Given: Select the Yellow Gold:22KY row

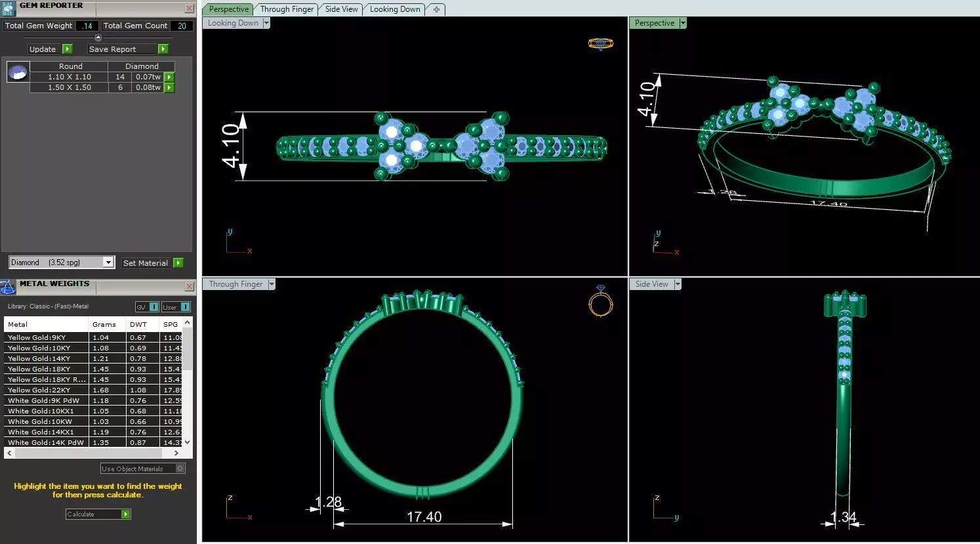Looking at the screenshot, I should coord(93,390).
